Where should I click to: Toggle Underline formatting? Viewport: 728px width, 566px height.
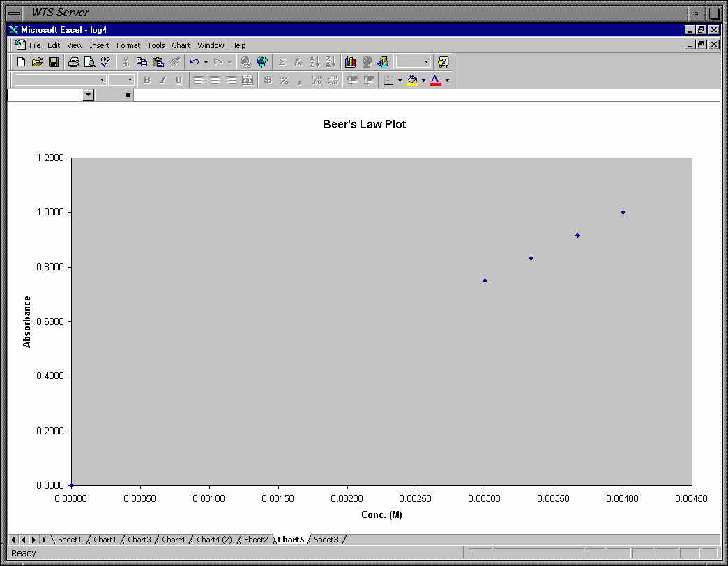(x=179, y=80)
